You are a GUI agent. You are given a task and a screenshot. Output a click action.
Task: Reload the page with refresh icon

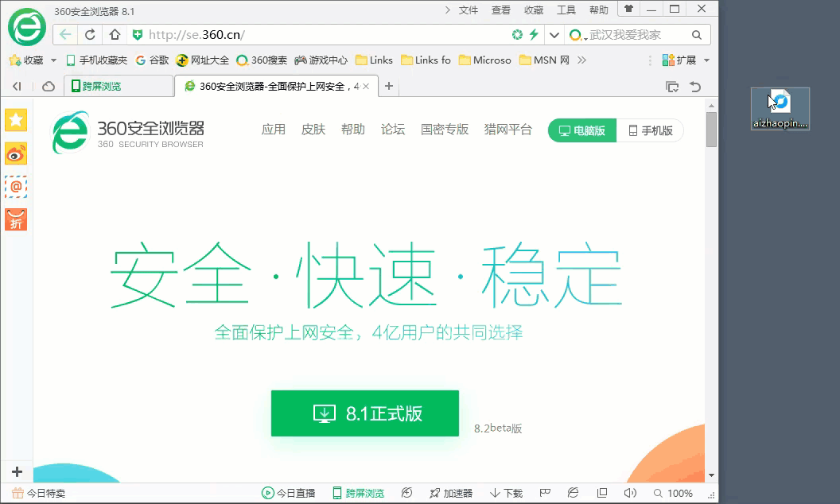click(90, 35)
